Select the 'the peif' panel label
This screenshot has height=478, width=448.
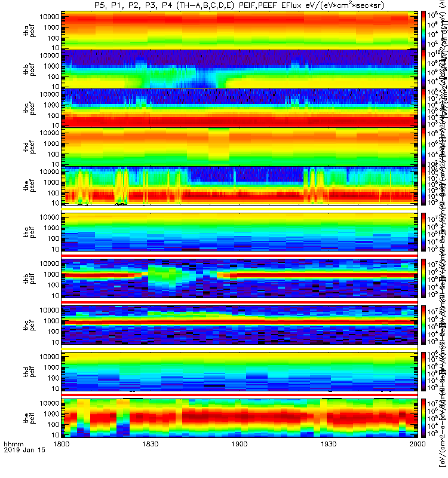pos(29,418)
